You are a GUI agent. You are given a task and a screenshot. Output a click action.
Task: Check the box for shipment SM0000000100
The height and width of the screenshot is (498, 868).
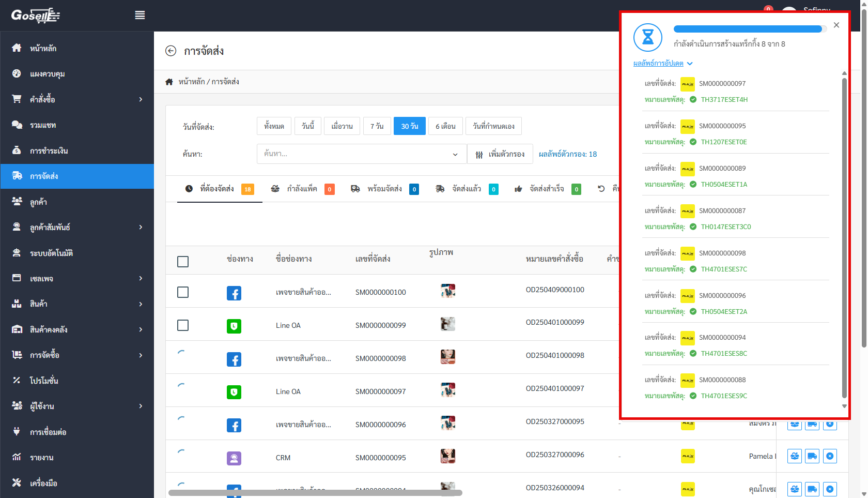pos(183,292)
